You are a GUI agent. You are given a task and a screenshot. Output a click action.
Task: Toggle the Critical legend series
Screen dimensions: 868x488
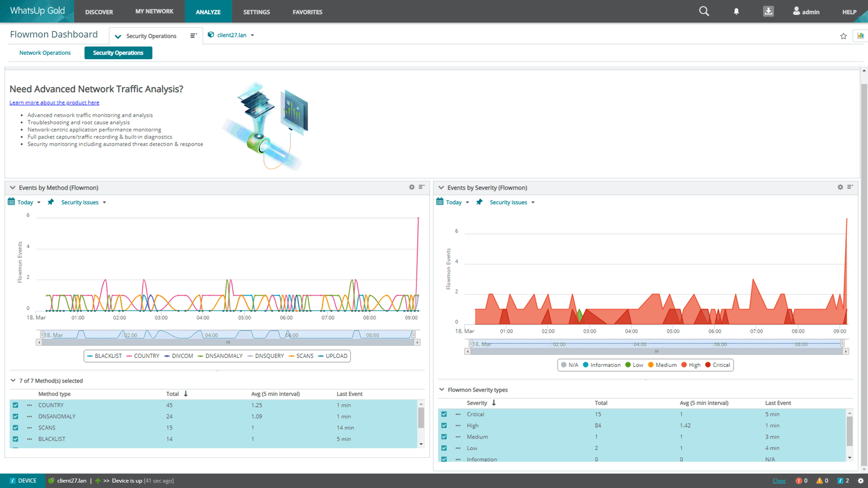click(x=717, y=365)
